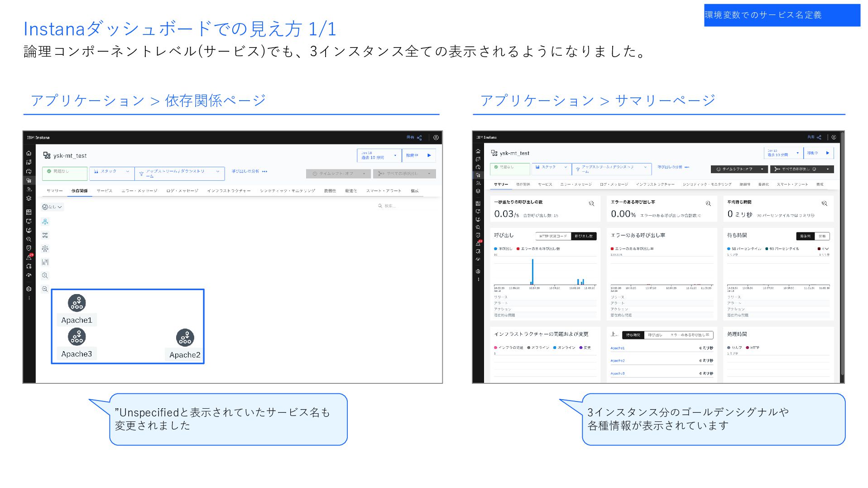Click the 問題なし status button on dependency page
The height and width of the screenshot is (488, 868).
(65, 174)
